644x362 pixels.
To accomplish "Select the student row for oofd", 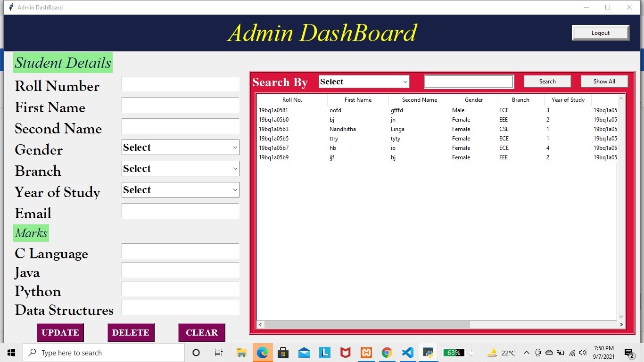I will pyautogui.click(x=437, y=110).
